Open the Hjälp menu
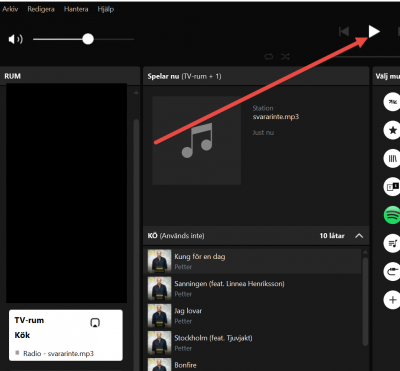400x371 pixels. tap(106, 9)
